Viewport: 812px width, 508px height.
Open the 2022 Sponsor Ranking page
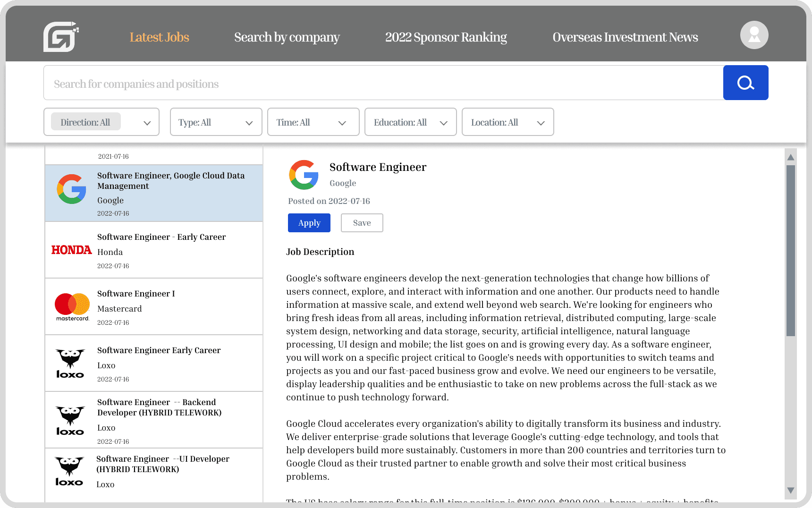point(446,37)
